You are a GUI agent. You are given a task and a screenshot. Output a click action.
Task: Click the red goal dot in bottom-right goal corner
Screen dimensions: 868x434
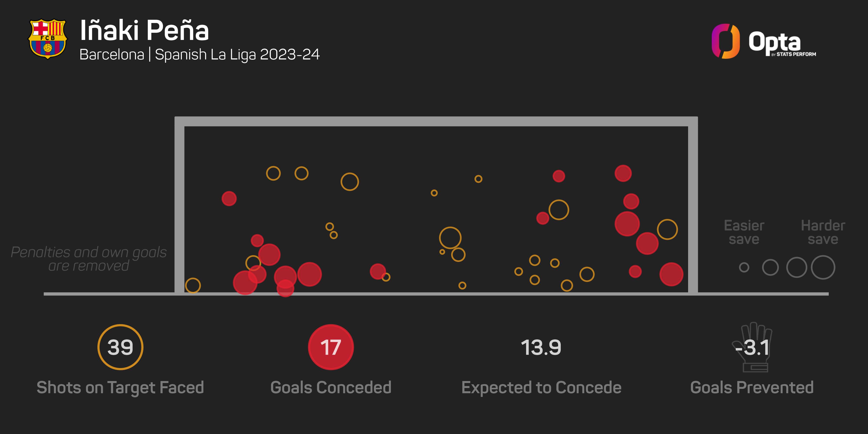click(671, 274)
